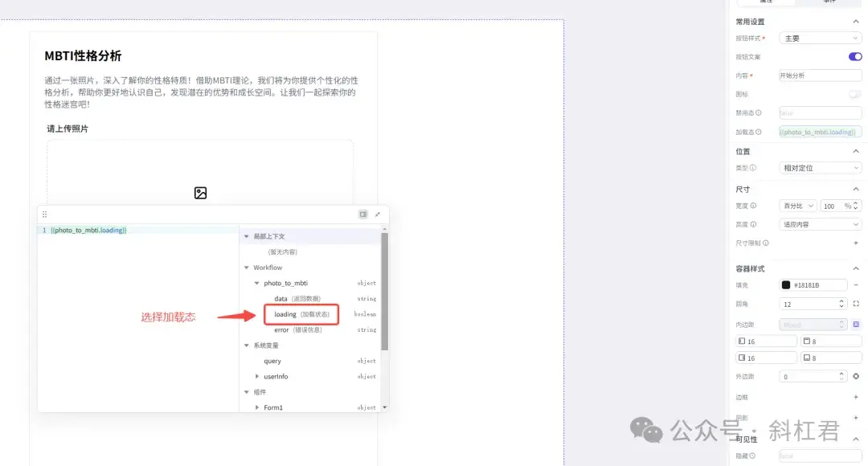Open the 类型 dropdown showing 相对定位
This screenshot has width=868, height=466.
point(820,168)
